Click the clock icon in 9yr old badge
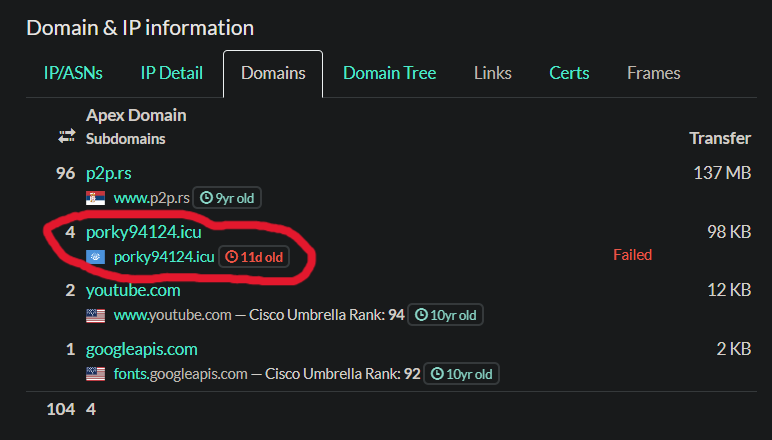The image size is (772, 440). [206, 198]
